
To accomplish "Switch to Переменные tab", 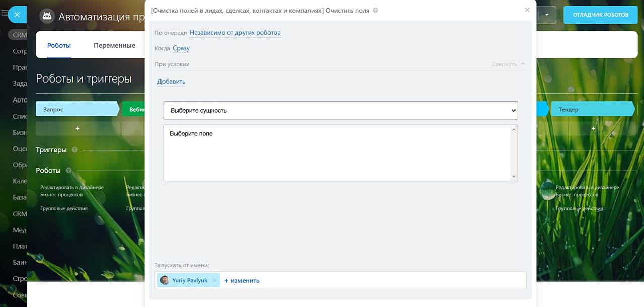I will point(114,45).
